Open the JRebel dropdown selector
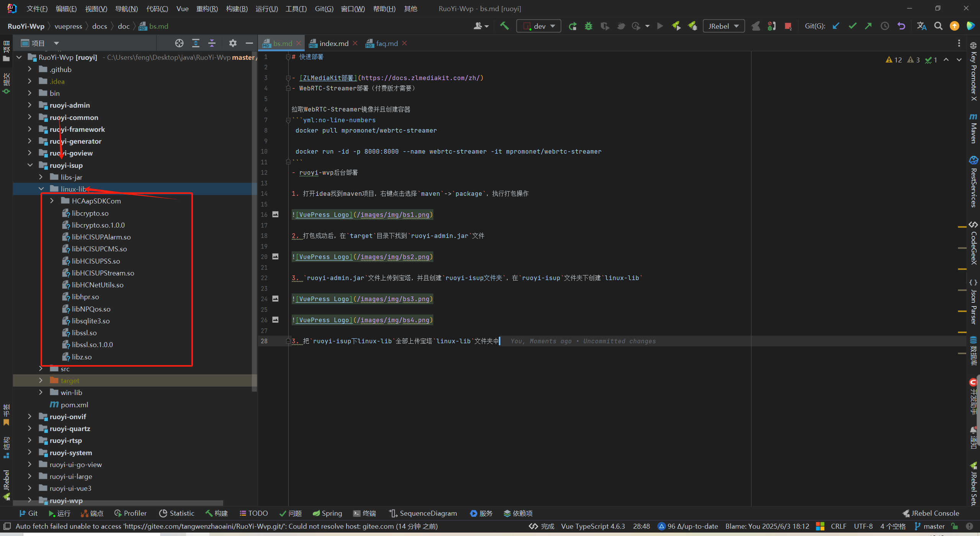This screenshot has width=980, height=536. pyautogui.click(x=724, y=26)
